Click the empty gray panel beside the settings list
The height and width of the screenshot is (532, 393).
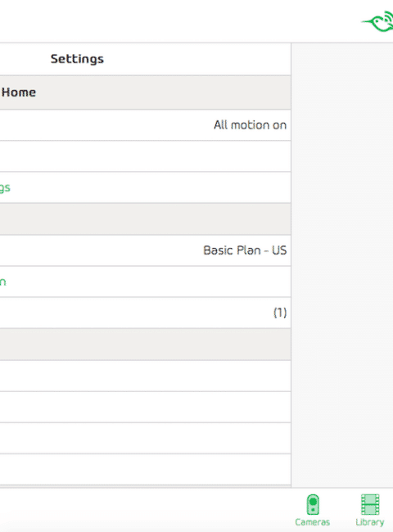(342, 264)
